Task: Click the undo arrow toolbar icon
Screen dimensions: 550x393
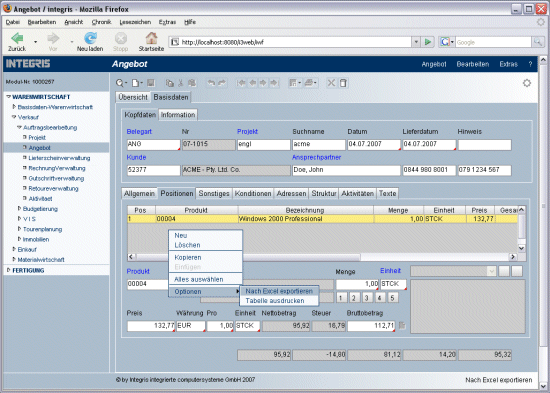Action: [x=211, y=83]
